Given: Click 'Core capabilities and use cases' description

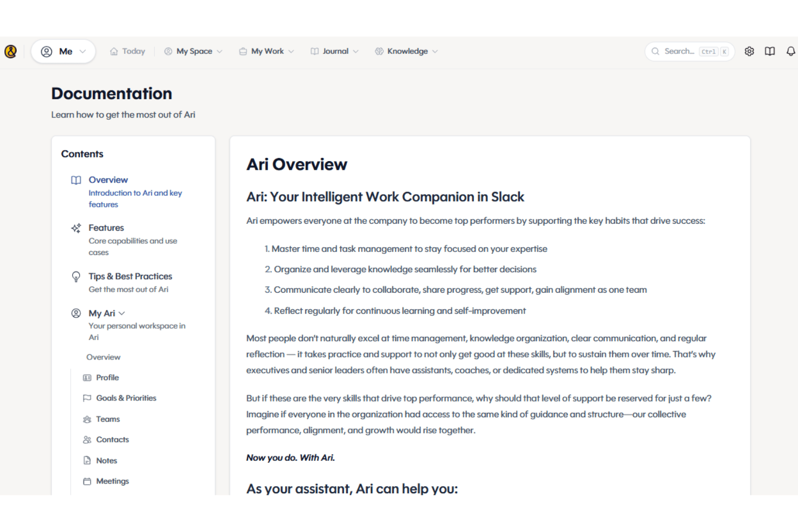Looking at the screenshot, I should (x=133, y=246).
